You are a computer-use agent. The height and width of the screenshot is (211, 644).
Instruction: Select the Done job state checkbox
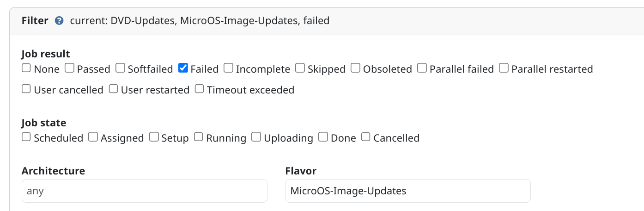click(x=323, y=137)
